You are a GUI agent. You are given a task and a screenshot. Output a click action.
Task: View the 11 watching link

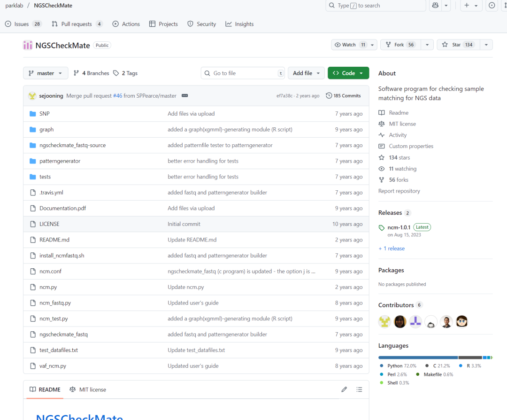[x=398, y=169]
